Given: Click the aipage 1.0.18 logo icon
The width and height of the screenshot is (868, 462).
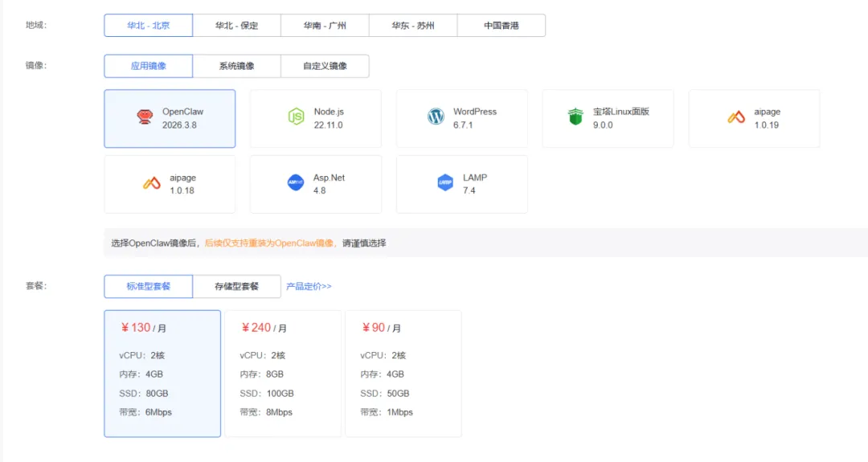Looking at the screenshot, I should [x=152, y=183].
